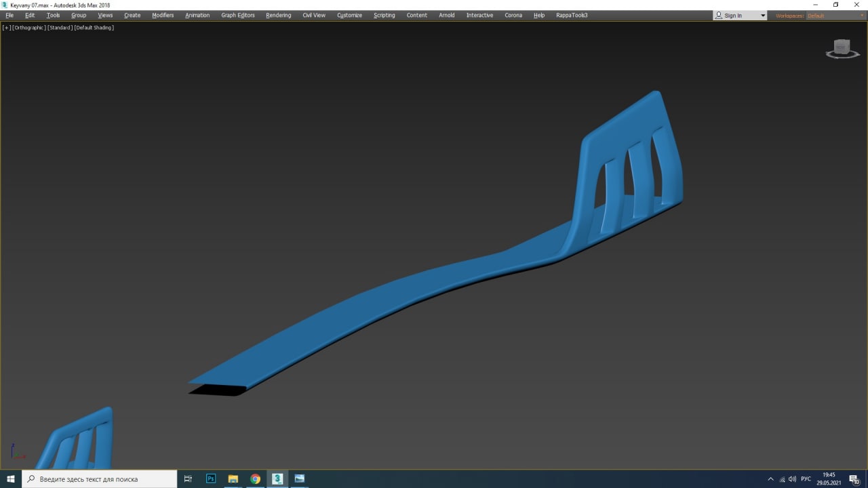Click the 3ds Max taskbar icon
868x488 pixels.
(277, 479)
